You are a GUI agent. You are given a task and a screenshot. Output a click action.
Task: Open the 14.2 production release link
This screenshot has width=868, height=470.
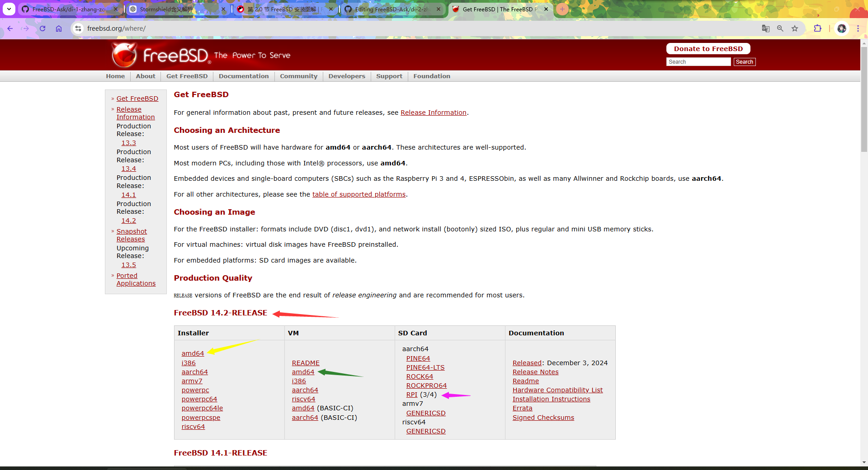[x=128, y=221]
